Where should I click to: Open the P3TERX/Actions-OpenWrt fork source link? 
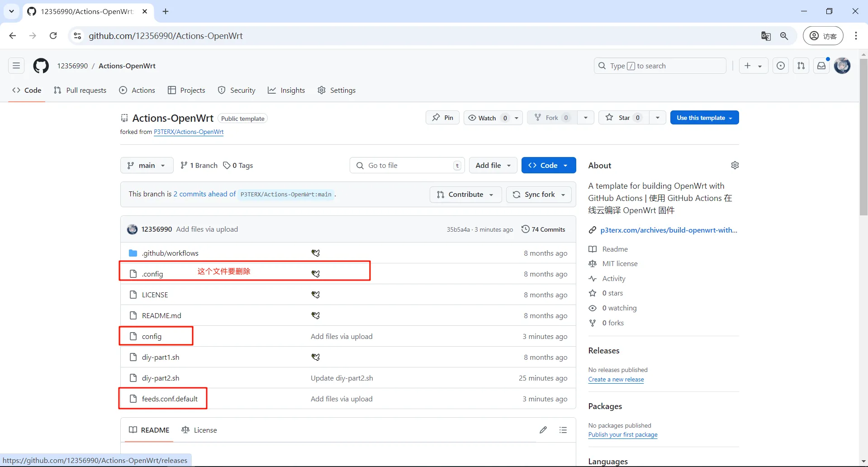(x=189, y=132)
